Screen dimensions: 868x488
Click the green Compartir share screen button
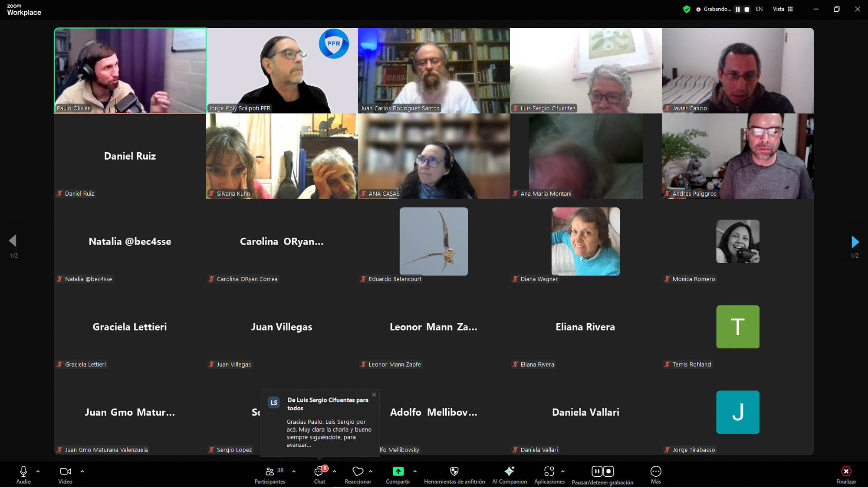coord(398,475)
